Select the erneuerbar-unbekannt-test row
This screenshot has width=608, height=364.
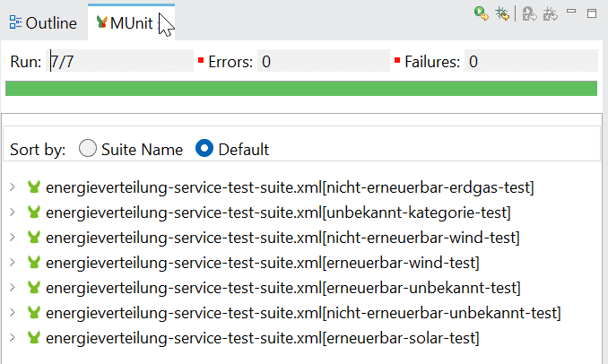coord(283,288)
